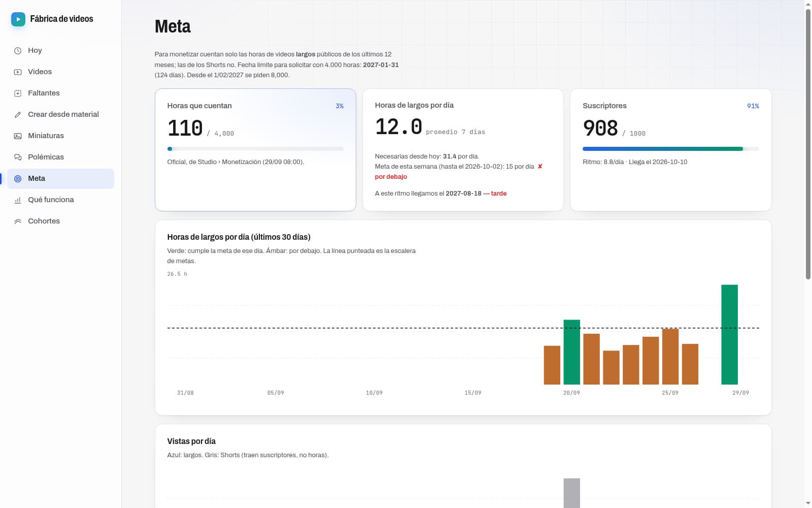Click the '25/09' axis date label
The width and height of the screenshot is (812, 508).
pos(670,393)
